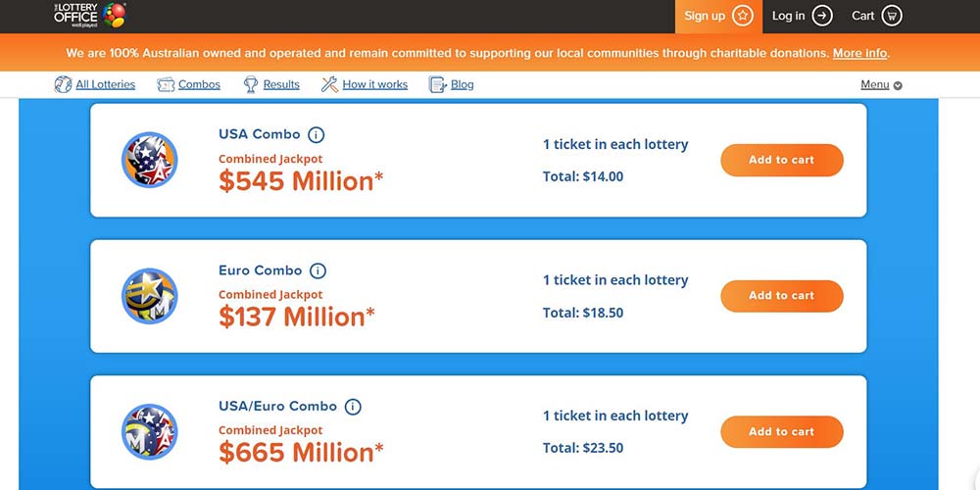Image resolution: width=980 pixels, height=490 pixels.
Task: Follow the More info link
Action: point(859,53)
